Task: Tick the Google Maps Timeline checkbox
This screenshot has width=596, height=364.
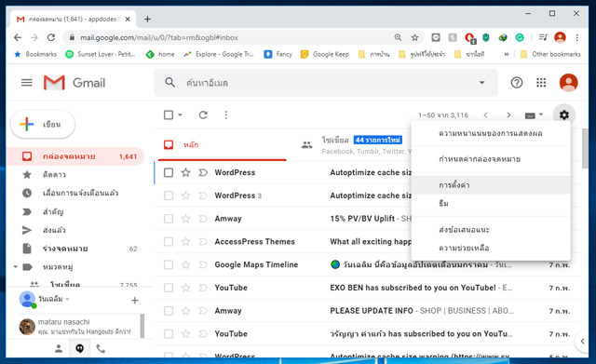Action: (x=169, y=264)
